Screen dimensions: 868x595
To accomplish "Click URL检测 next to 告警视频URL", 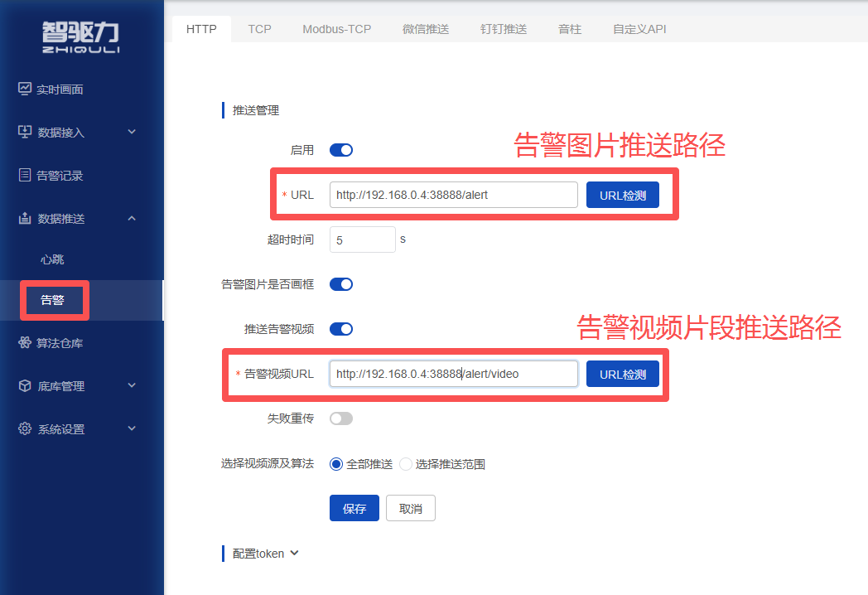I will (622, 374).
